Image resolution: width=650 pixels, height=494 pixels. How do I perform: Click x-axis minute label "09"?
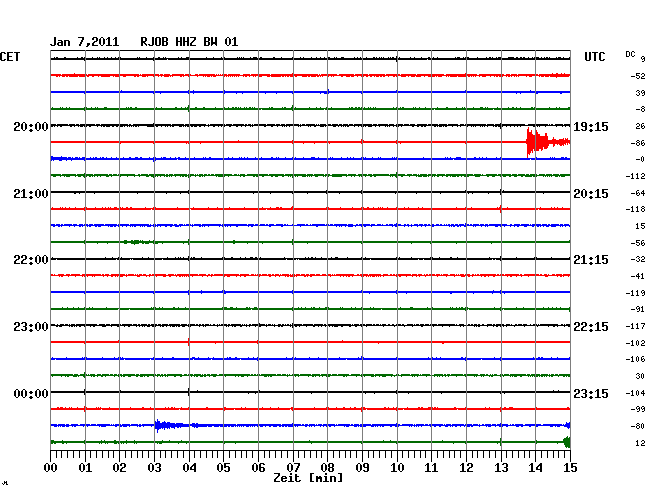pyautogui.click(x=362, y=468)
